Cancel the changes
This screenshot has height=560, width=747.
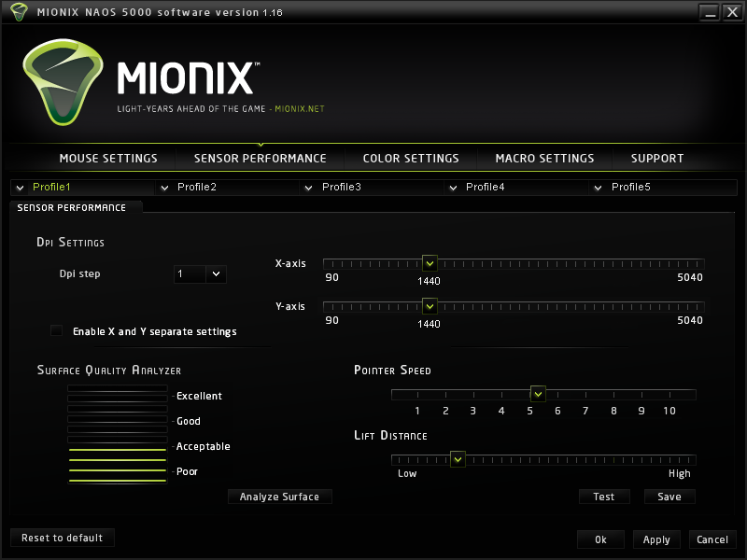coord(712,539)
